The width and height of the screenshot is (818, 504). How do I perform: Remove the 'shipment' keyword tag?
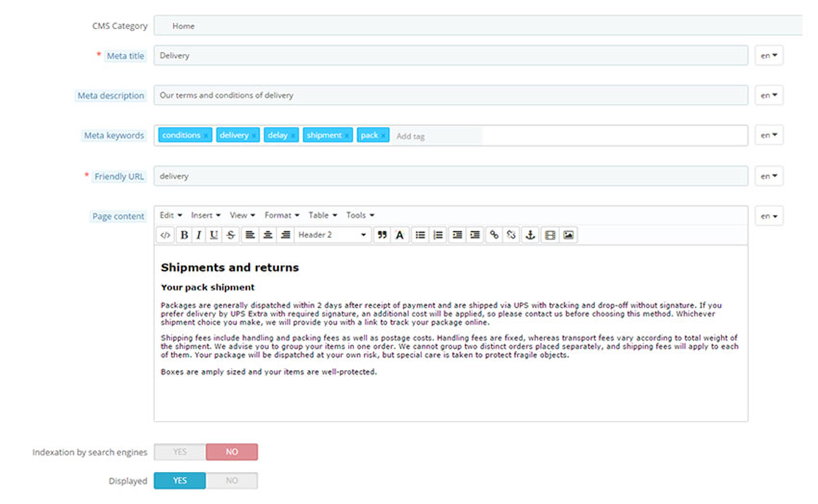coord(347,137)
